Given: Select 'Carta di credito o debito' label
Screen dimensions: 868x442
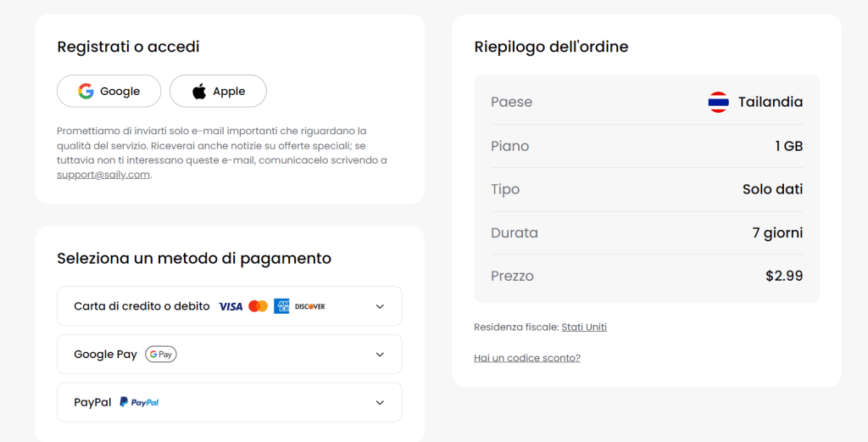Looking at the screenshot, I should point(142,306).
